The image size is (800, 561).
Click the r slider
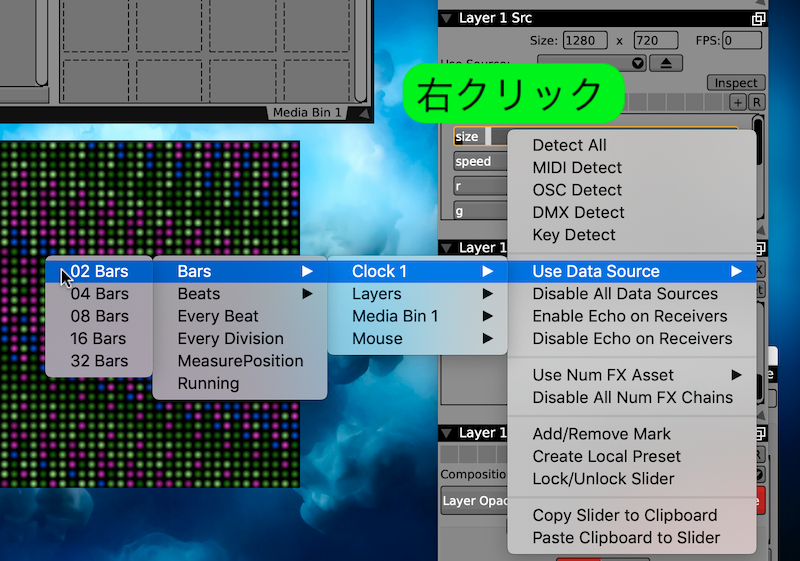click(480, 186)
